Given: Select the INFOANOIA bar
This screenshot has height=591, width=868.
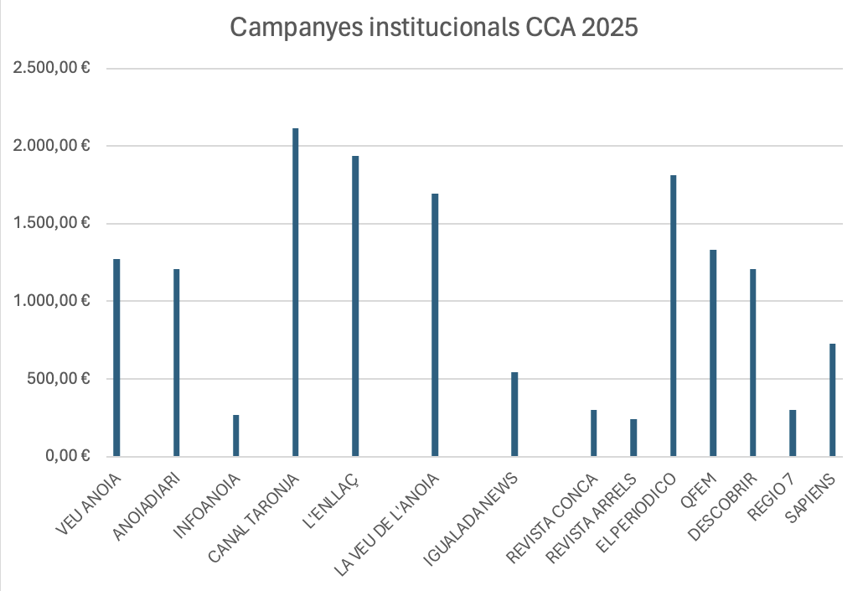Looking at the screenshot, I should click(x=236, y=435).
